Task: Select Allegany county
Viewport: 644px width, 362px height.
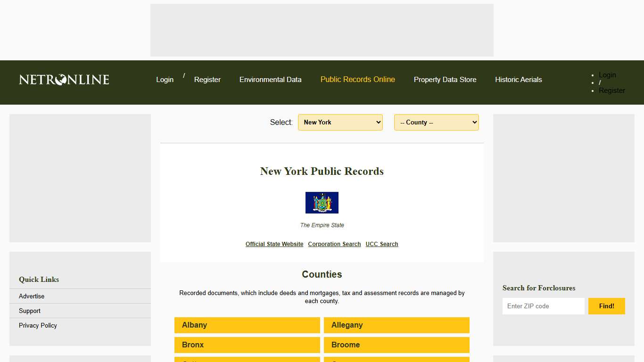Action: [396, 325]
